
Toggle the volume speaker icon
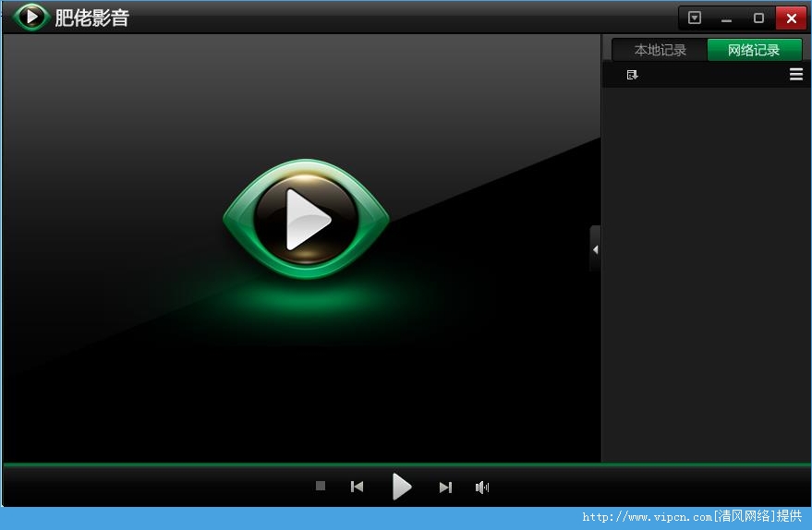click(x=482, y=487)
